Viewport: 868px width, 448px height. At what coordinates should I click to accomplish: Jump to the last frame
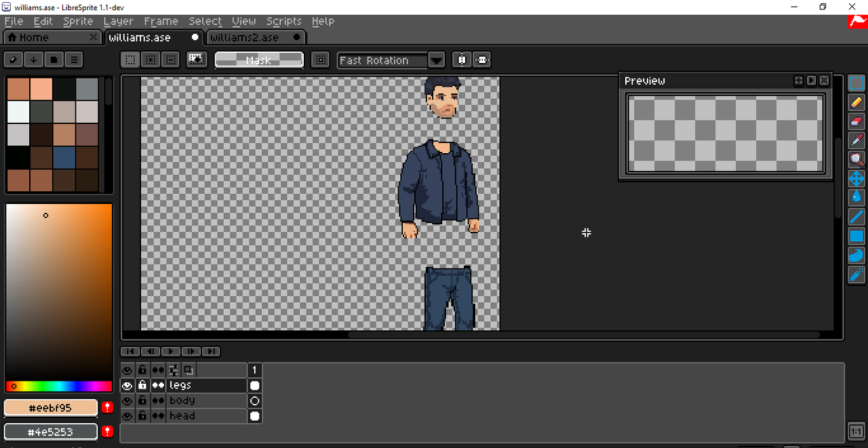[211, 351]
